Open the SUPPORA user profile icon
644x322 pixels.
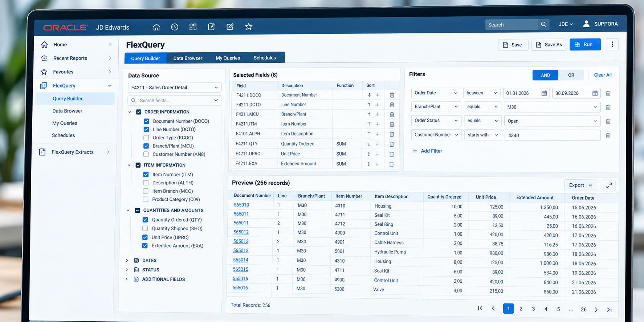click(x=586, y=24)
